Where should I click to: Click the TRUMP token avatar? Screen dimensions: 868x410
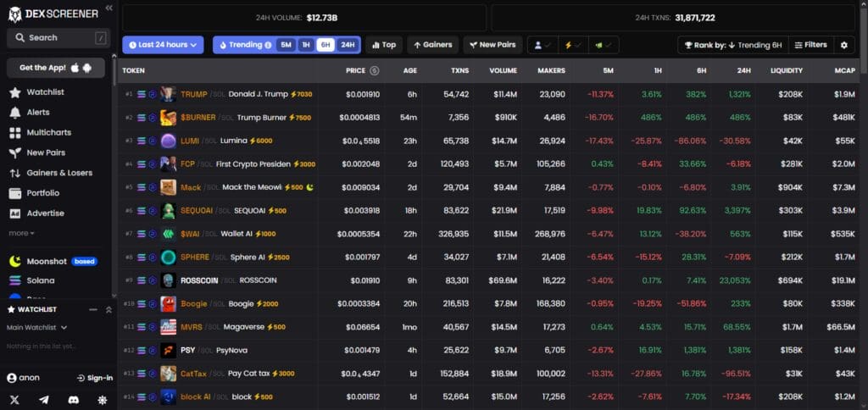pos(169,95)
